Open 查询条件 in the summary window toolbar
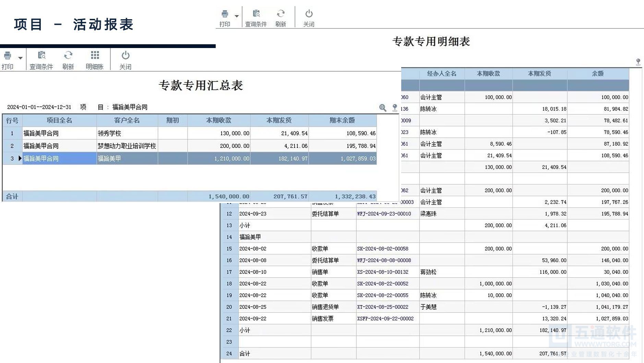The width and height of the screenshot is (644, 363). (41, 60)
